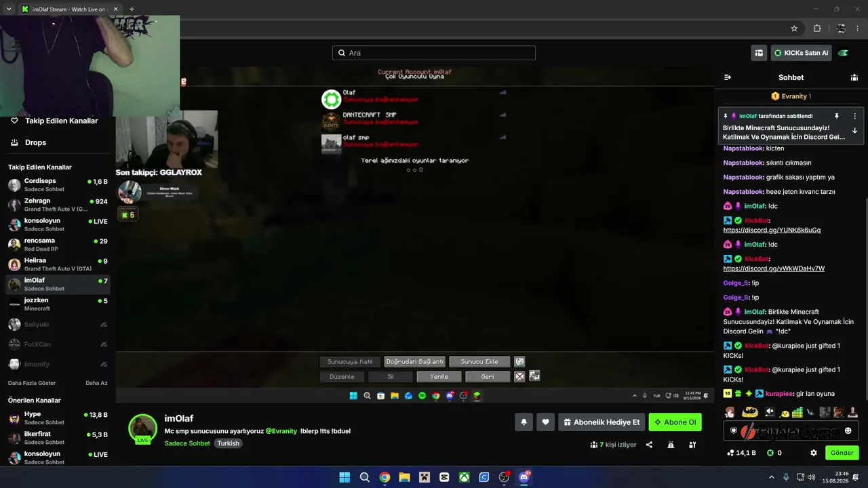Collapse the chat panel with the arrow icon
The width and height of the screenshot is (868, 488).
pyautogui.click(x=728, y=77)
